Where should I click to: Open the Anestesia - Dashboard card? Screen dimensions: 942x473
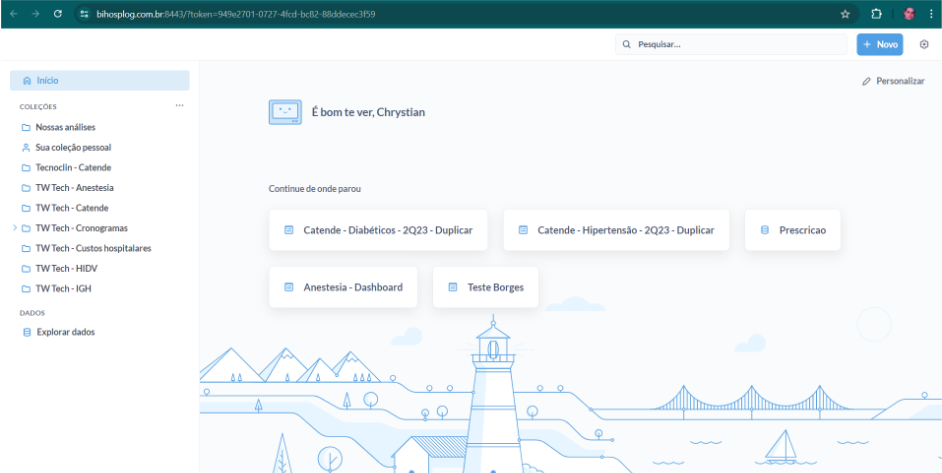pyautogui.click(x=343, y=287)
